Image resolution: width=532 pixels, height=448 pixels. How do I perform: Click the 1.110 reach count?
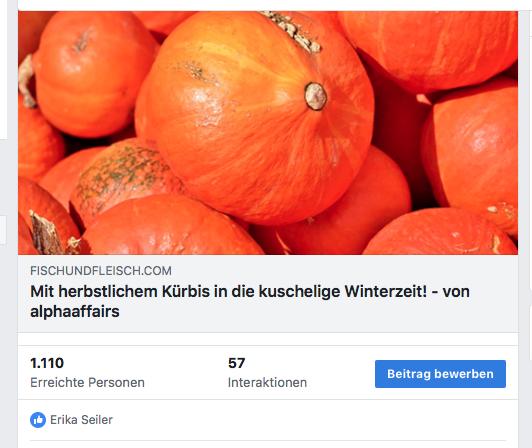click(x=47, y=363)
